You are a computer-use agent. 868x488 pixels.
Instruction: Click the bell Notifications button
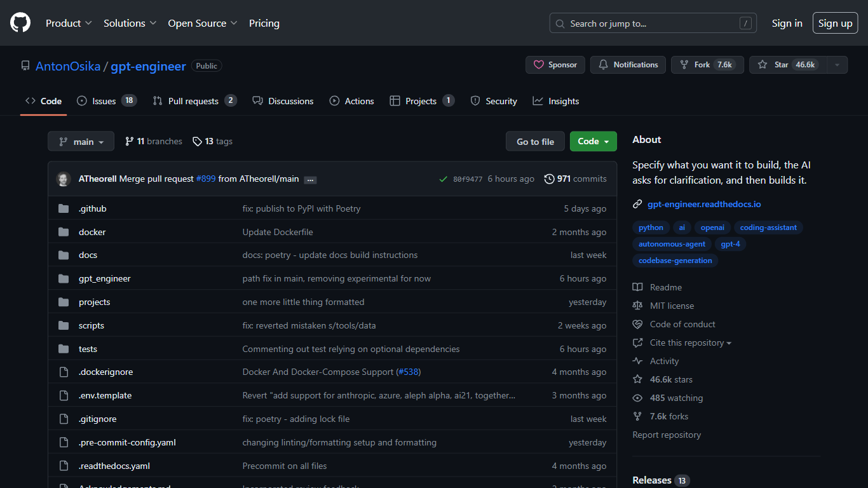[x=628, y=65]
